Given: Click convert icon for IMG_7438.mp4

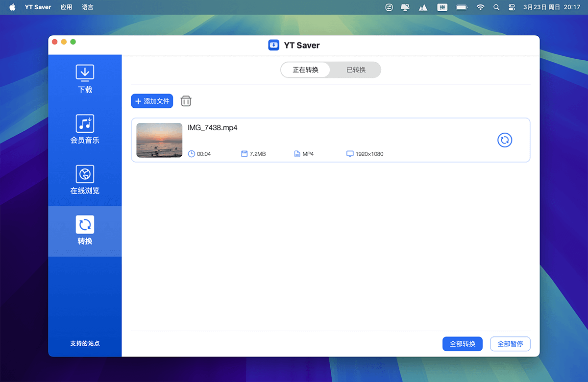Looking at the screenshot, I should click(505, 140).
